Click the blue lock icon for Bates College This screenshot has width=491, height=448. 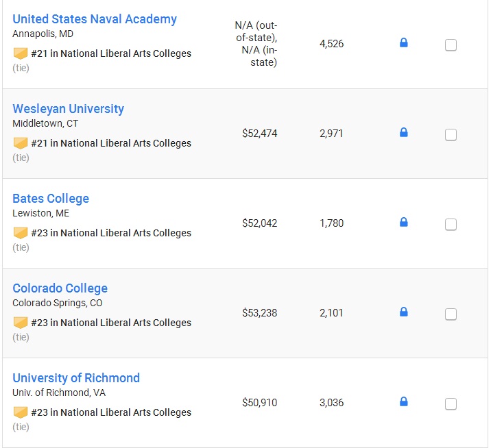pyautogui.click(x=404, y=222)
